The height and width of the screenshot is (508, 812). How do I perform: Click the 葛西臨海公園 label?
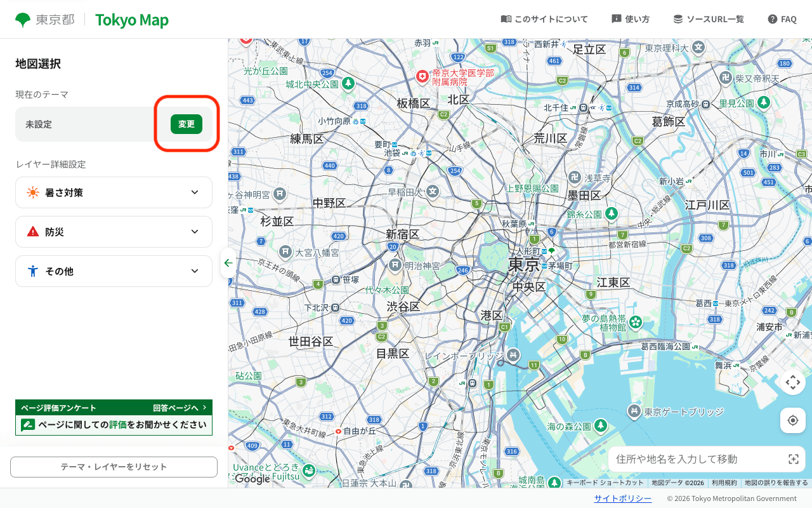pos(665,346)
